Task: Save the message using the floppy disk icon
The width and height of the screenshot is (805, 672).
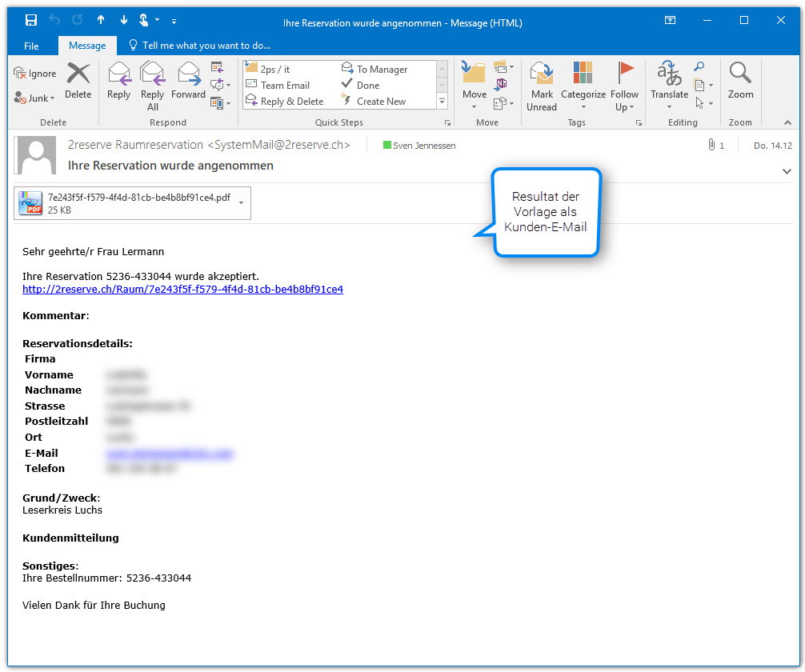Action: [x=31, y=20]
